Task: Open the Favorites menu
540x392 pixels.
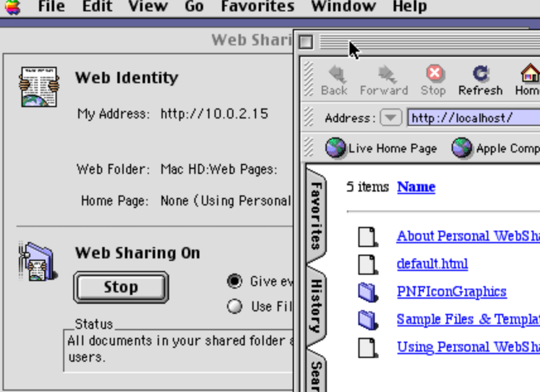Action: pyautogui.click(x=257, y=6)
